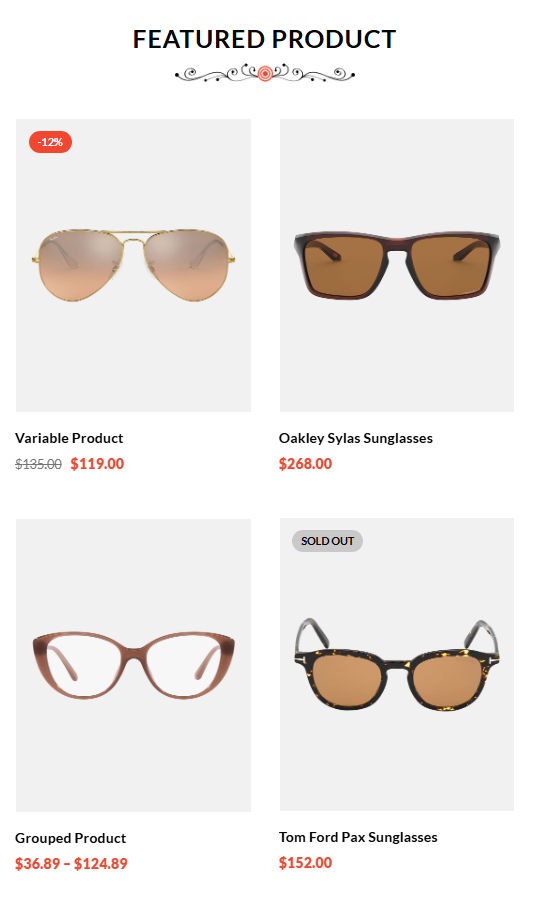This screenshot has width=535, height=915.
Task: Open tortoise Tom Ford sunglasses image
Action: pyautogui.click(x=397, y=665)
